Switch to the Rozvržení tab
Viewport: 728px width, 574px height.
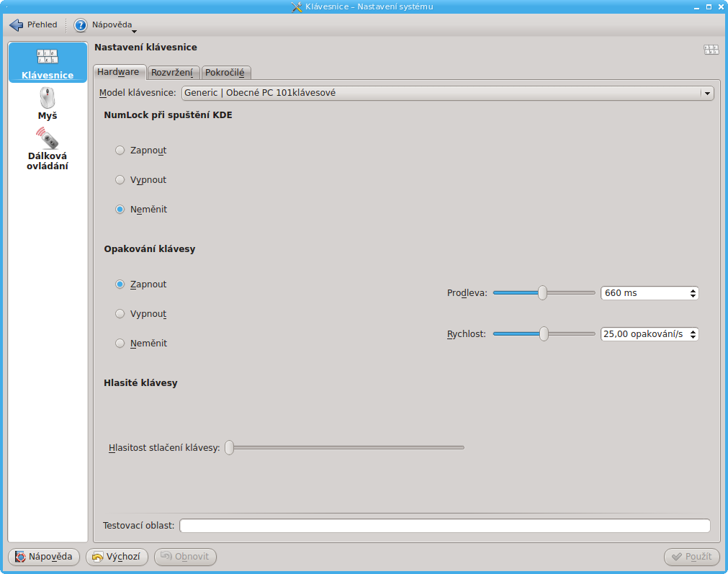point(172,73)
